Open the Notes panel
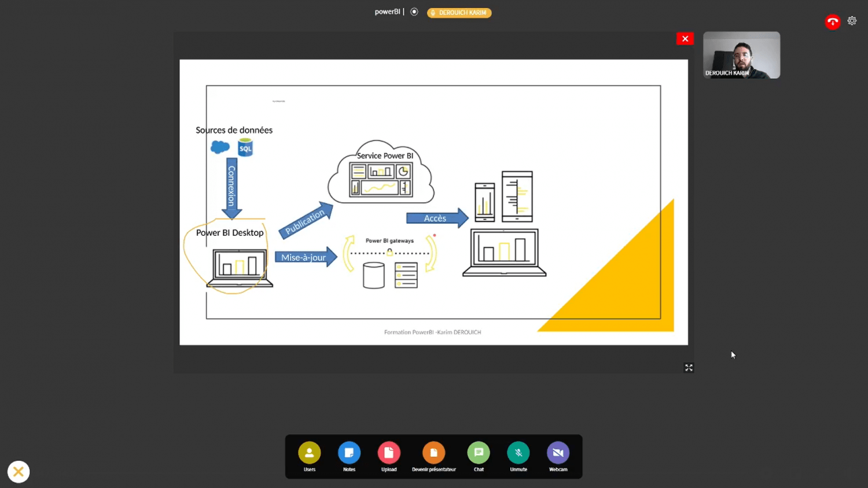 coord(349,453)
